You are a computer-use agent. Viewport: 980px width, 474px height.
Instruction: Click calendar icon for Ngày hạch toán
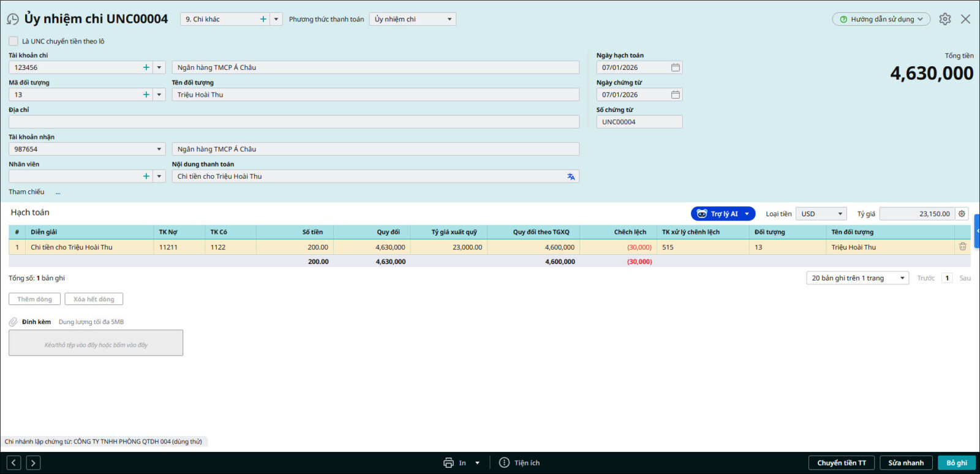[x=675, y=67]
